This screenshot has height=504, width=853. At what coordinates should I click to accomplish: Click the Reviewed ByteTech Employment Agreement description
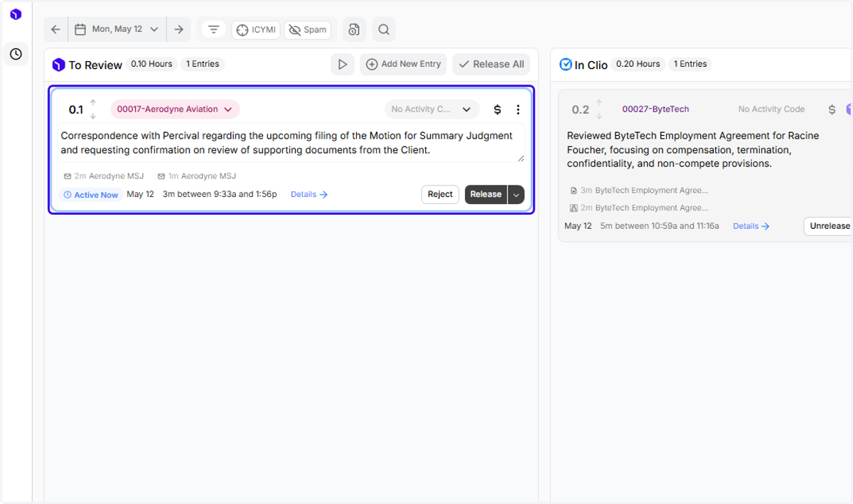point(693,149)
